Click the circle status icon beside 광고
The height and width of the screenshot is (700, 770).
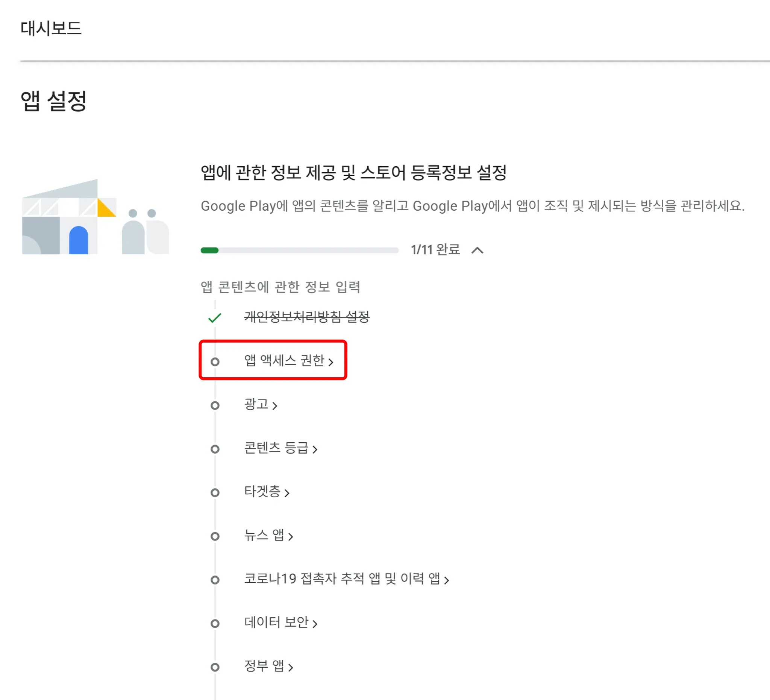(215, 405)
